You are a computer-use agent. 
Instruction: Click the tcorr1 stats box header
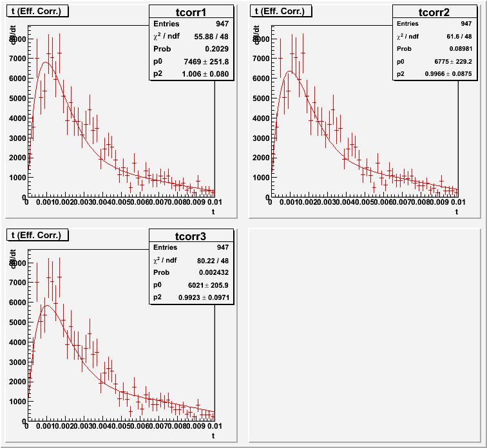190,12
